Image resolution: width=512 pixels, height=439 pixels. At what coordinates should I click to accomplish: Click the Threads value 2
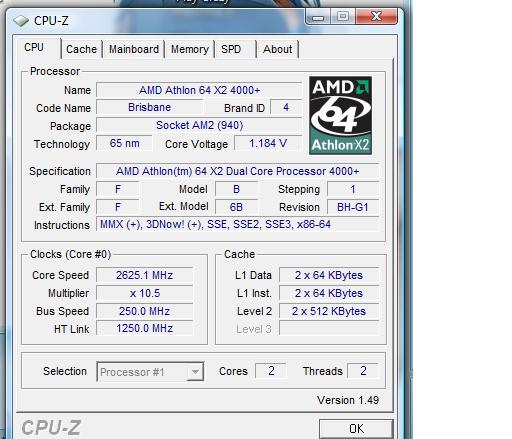(363, 371)
